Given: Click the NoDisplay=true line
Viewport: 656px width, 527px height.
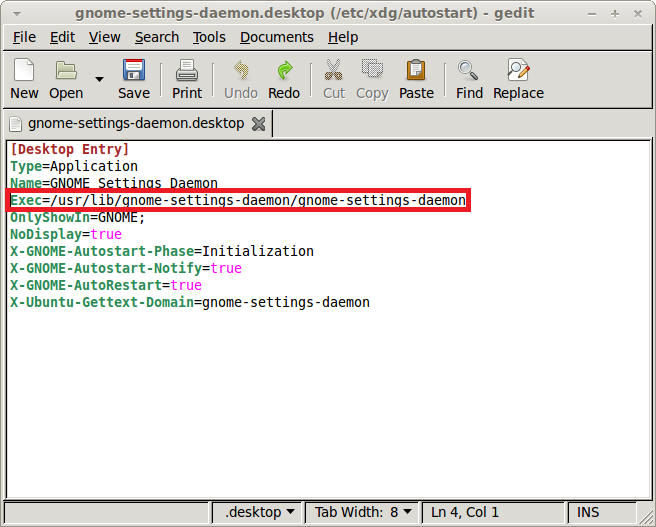Looking at the screenshot, I should (x=66, y=234).
